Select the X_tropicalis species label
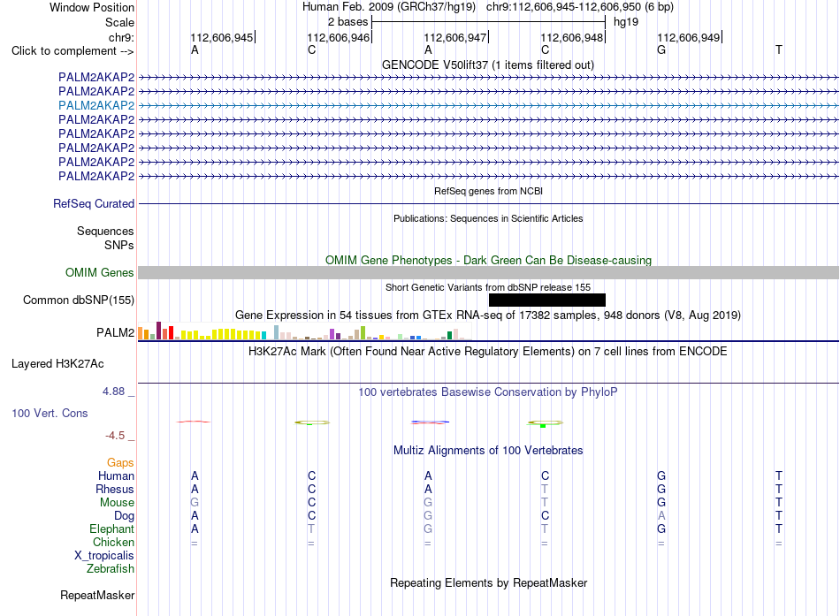Screen dimensions: 840x616 [x=104, y=556]
